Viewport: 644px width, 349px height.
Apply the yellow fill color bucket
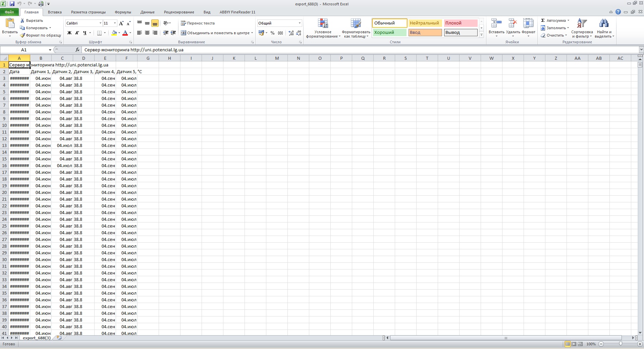coord(114,33)
